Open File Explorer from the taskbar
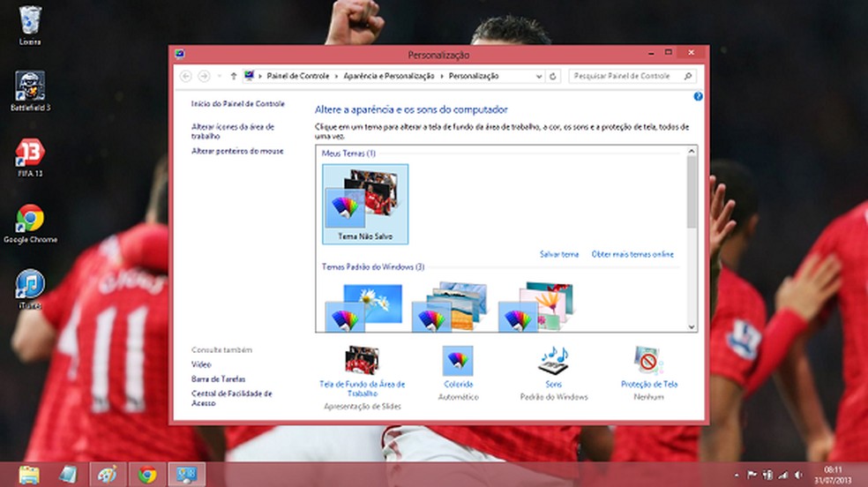The height and width of the screenshot is (487, 868). coord(29,475)
